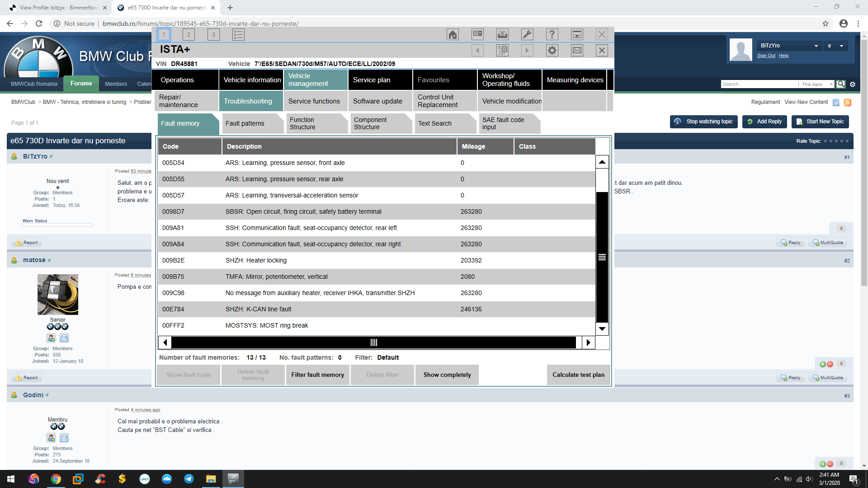Click Calculate test plan button
Screen dimensions: 868x488
coord(578,375)
